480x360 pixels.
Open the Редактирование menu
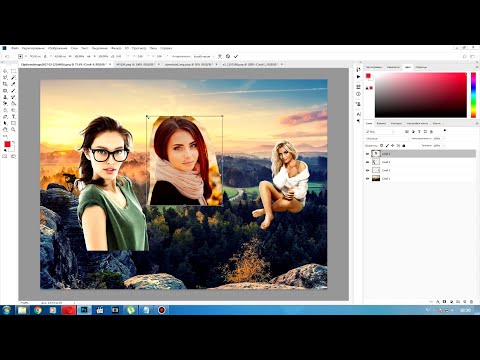[x=33, y=48]
